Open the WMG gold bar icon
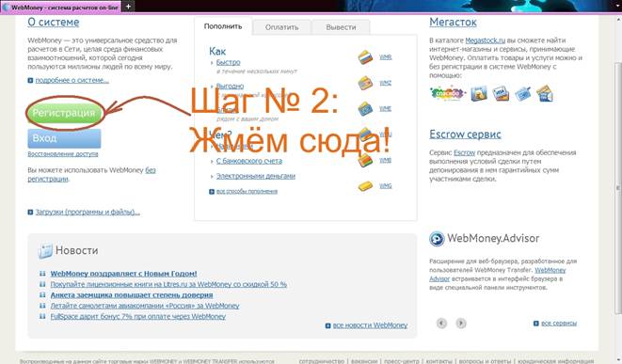The image size is (622, 364). click(365, 186)
